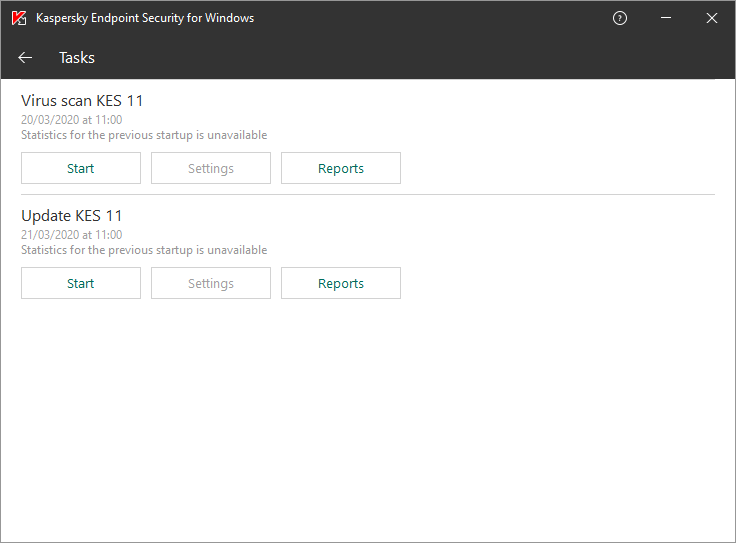View Reports for Virus scan KES 11
This screenshot has width=736, height=543.
point(341,168)
